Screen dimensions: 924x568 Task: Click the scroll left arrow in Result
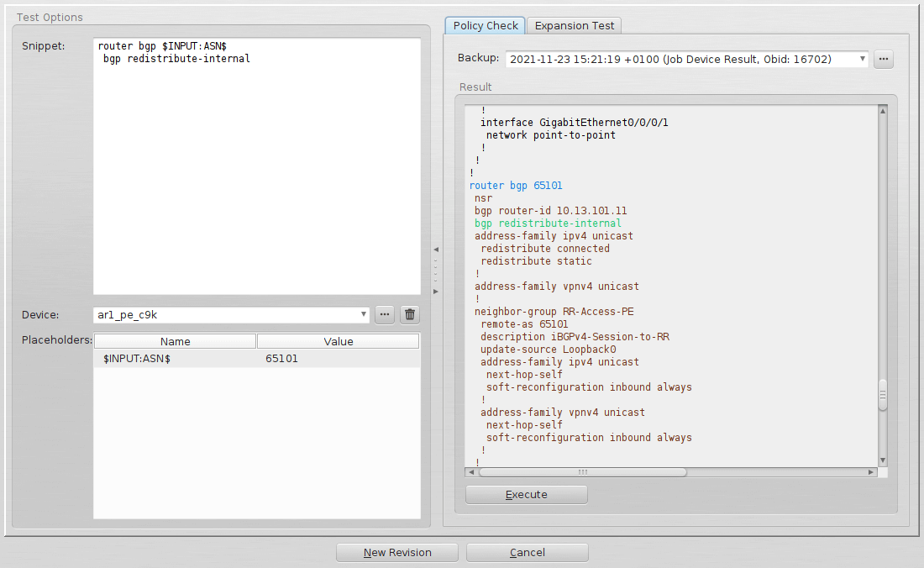pos(471,472)
